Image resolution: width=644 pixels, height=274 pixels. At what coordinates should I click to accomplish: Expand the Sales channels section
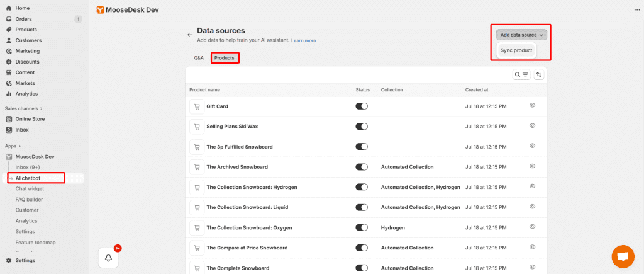click(x=24, y=108)
